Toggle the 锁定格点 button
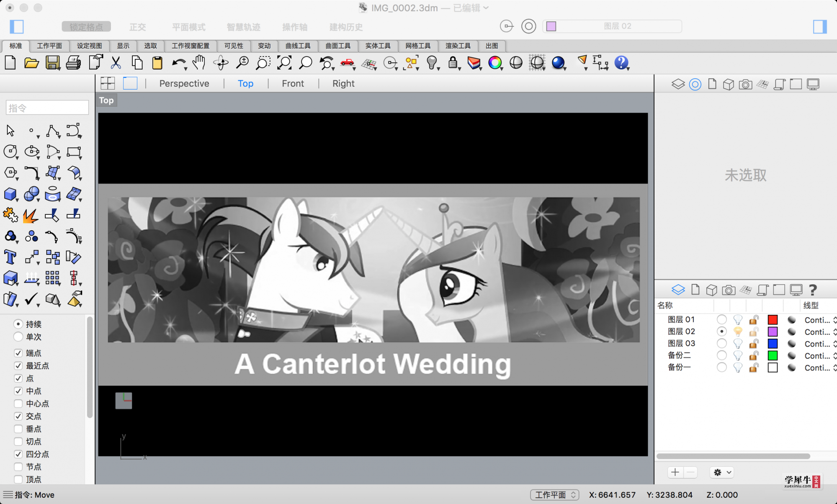The height and width of the screenshot is (504, 837). [86, 27]
